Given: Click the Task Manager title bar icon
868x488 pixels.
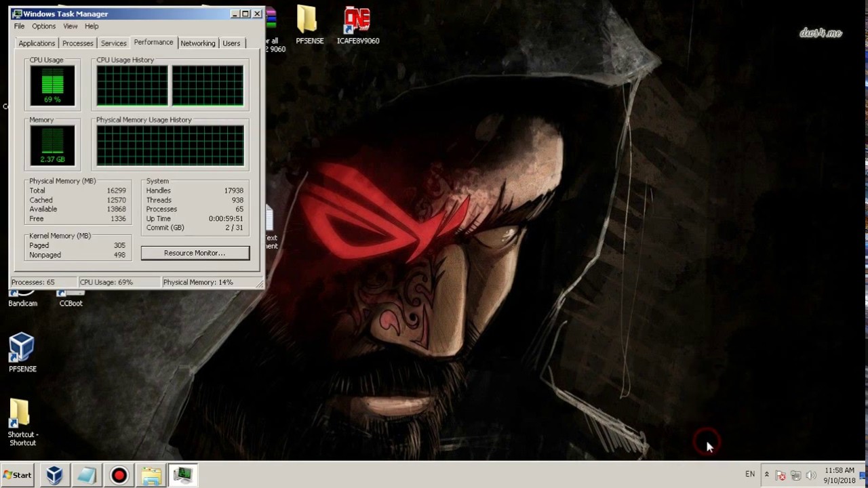Looking at the screenshot, I should tap(17, 14).
